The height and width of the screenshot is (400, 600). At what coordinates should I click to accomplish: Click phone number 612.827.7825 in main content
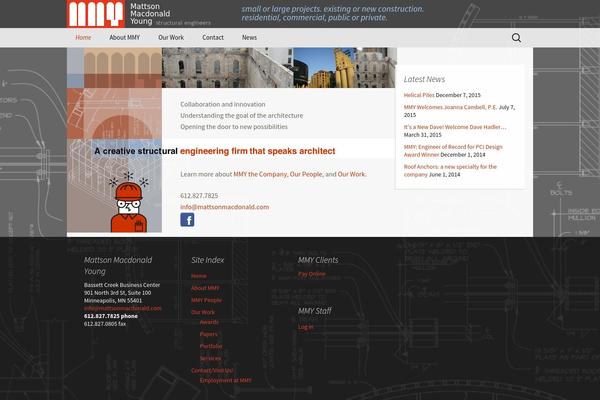[x=199, y=196]
